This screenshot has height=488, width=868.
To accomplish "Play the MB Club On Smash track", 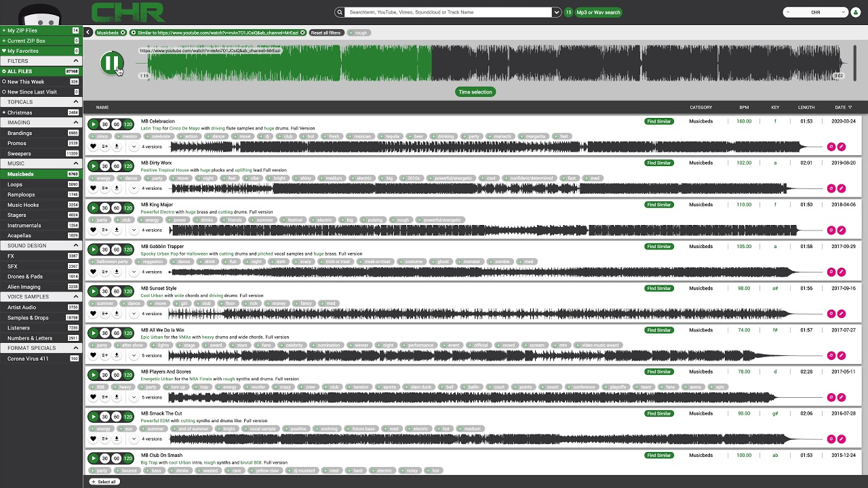I will click(94, 458).
